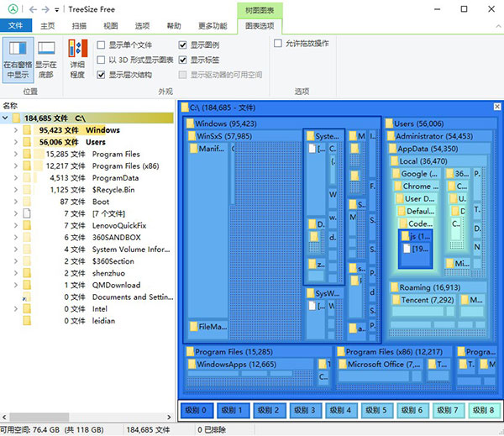Screen dimensions: 504x436
Task: Click the Users folder icon in tree
Action: coord(27,142)
